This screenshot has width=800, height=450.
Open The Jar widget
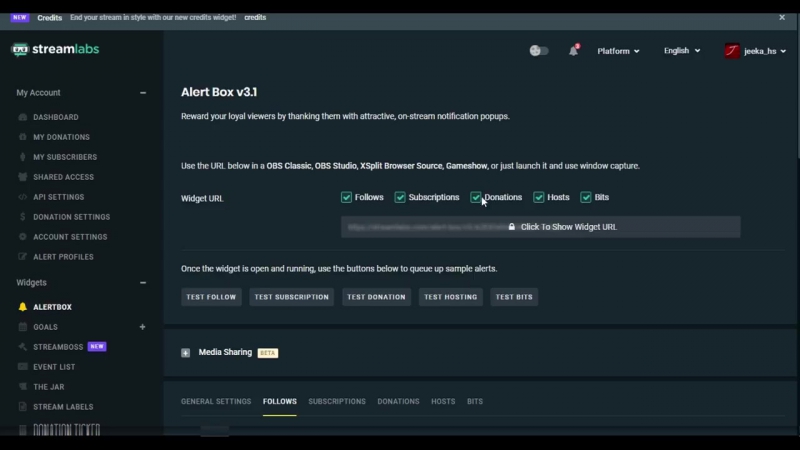[48, 386]
